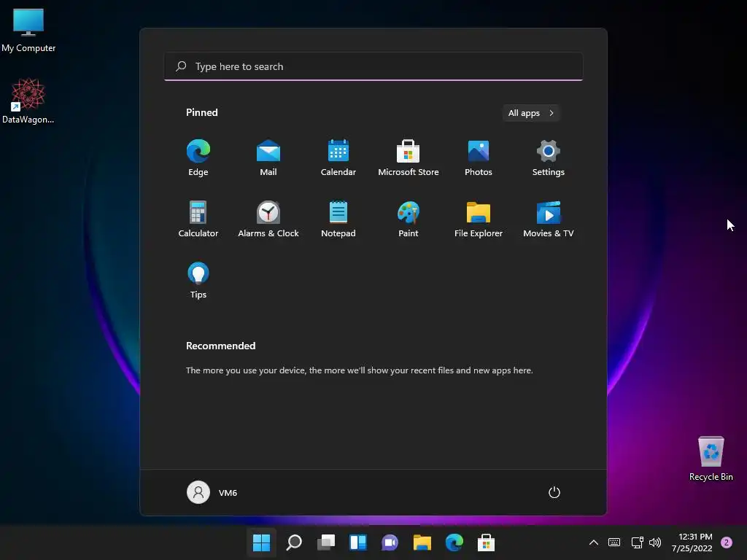Viewport: 747px width, 560px height.
Task: Open notification center badge
Action: (x=727, y=542)
